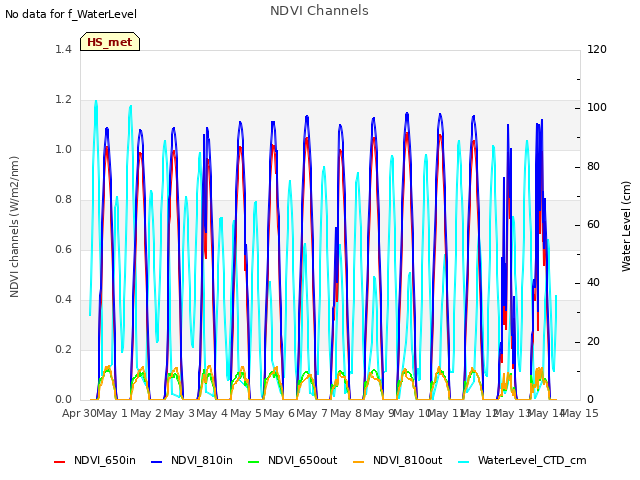Click the green NDVI_650out legend swatch
Viewport: 640px width, 480px height.
[254, 462]
